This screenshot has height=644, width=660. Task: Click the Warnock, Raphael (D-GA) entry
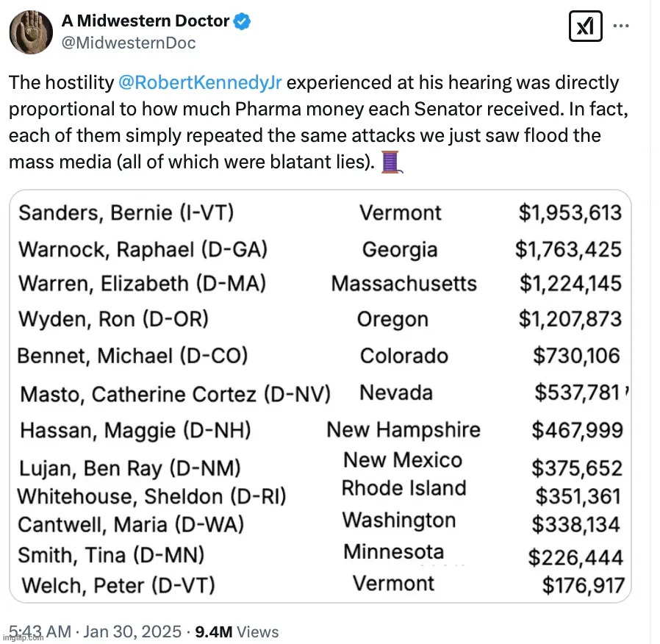click(x=143, y=250)
